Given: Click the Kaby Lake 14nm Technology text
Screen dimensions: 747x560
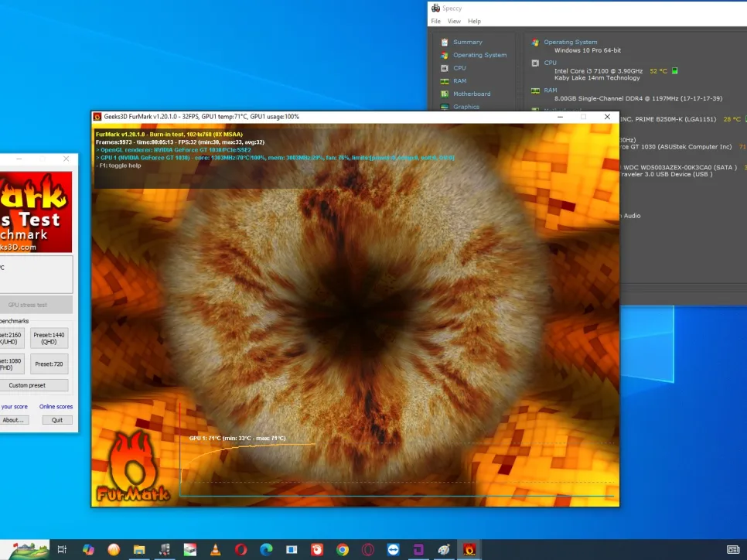Looking at the screenshot, I should [x=597, y=77].
